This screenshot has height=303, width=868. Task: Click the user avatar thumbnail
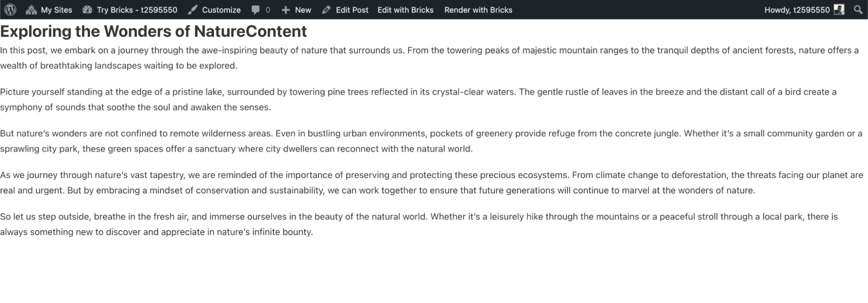839,10
